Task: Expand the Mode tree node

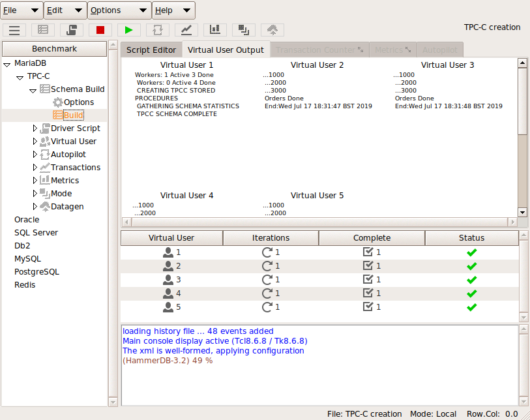Action: 35,194
